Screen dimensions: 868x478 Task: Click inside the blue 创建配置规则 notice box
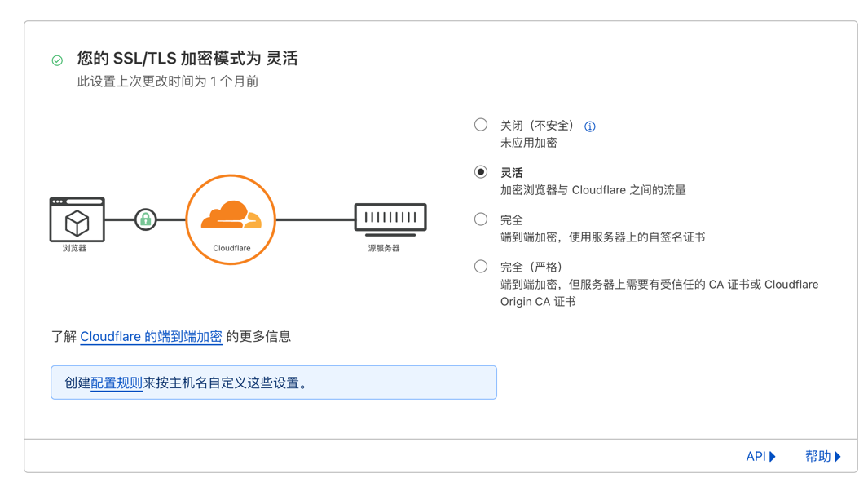coord(273,383)
